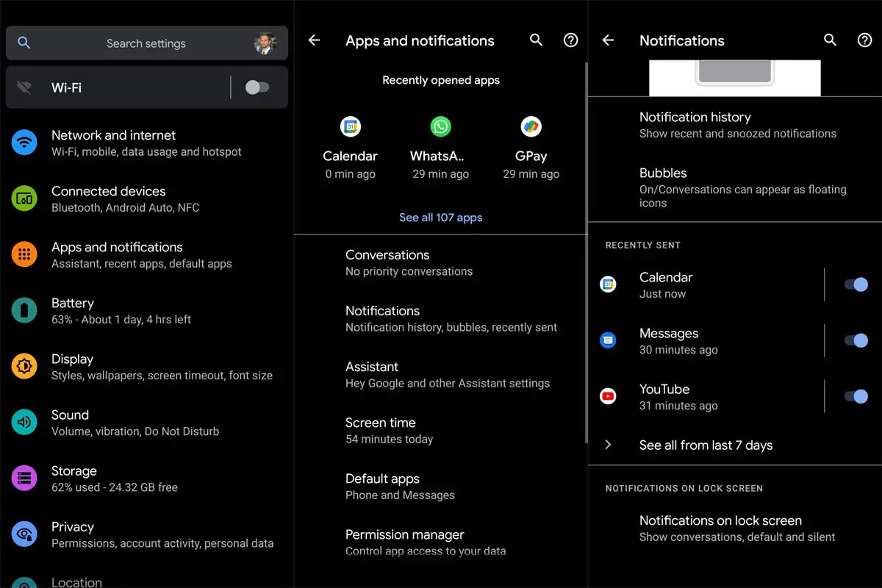
Task: Open WhatsApp from recently opened apps
Action: 440,147
